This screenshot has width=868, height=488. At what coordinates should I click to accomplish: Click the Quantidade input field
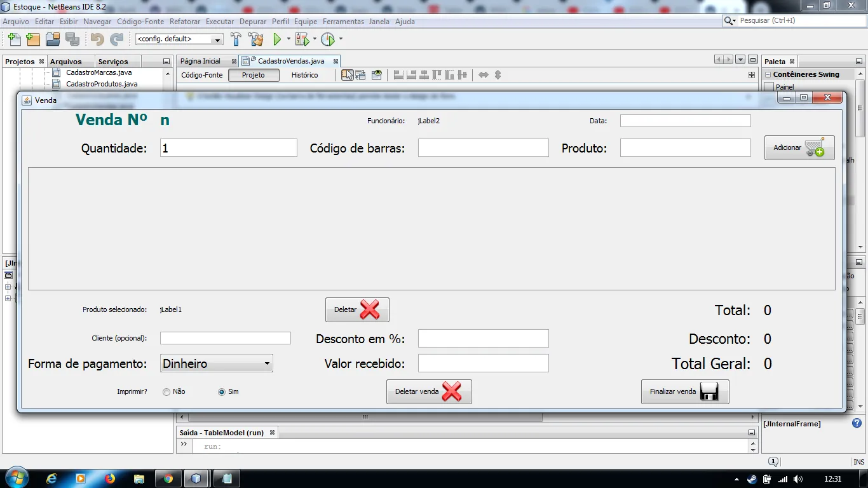[x=228, y=148]
